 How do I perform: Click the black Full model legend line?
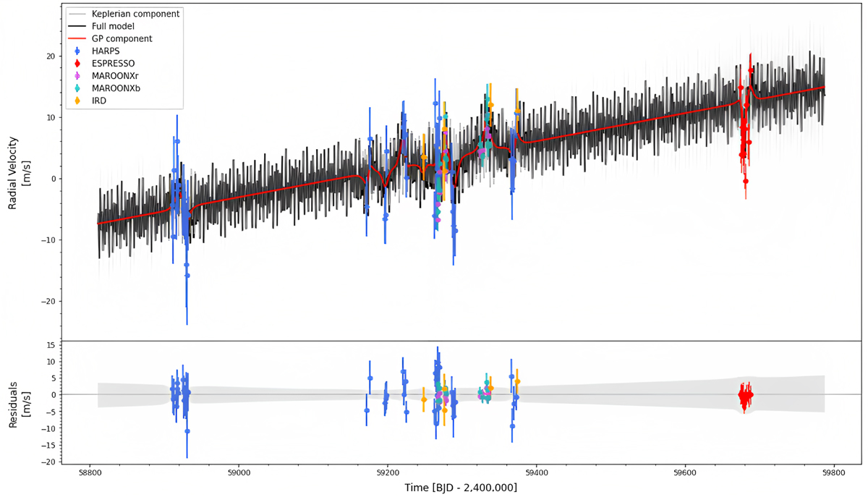click(x=77, y=26)
